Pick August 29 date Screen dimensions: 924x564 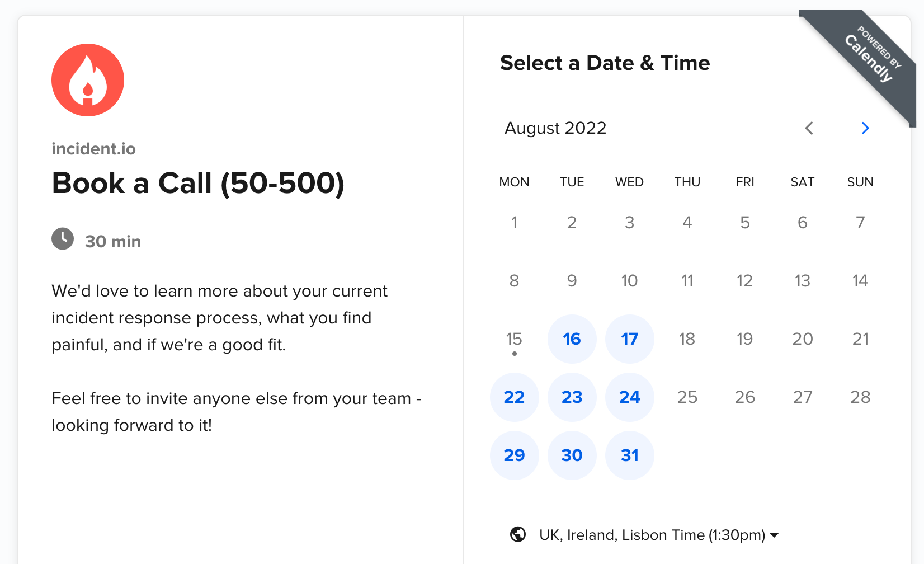pos(514,455)
